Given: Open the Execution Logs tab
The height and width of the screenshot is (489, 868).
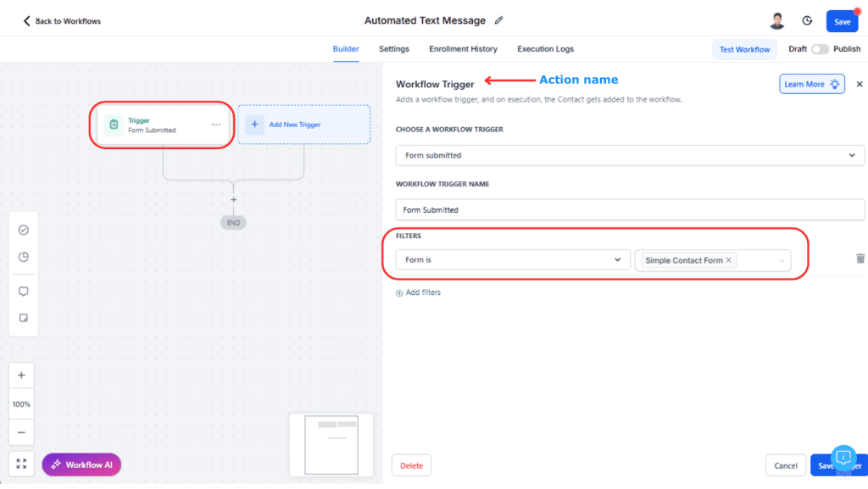Looking at the screenshot, I should [x=546, y=49].
